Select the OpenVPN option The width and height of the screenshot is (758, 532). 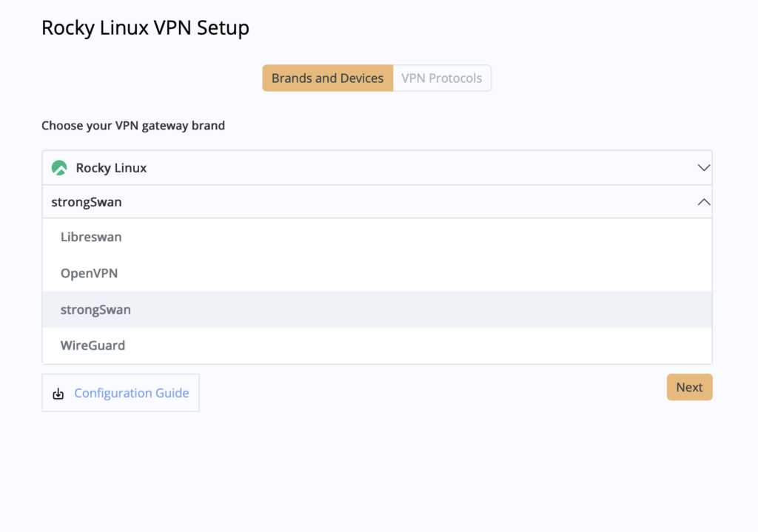point(90,274)
